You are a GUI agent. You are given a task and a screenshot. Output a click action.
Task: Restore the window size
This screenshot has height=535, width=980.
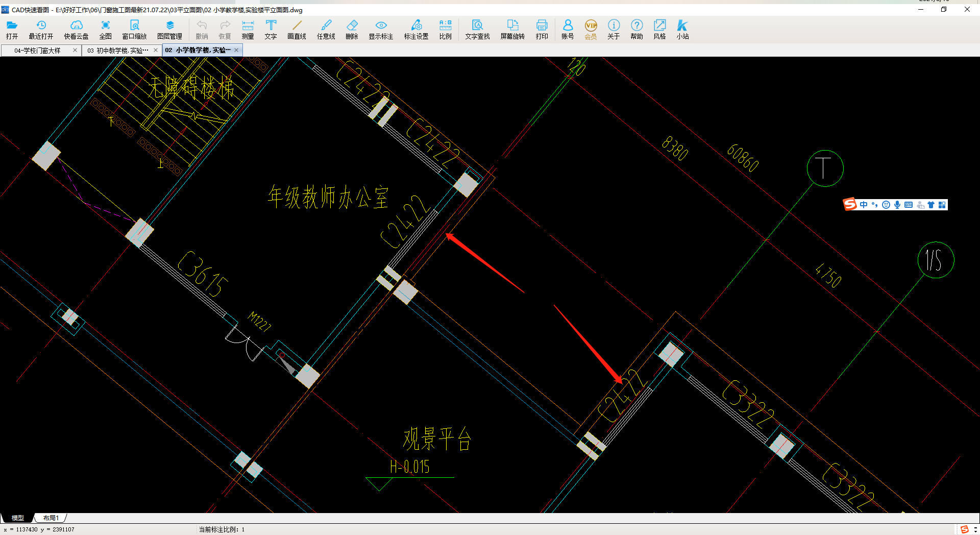coord(944,9)
